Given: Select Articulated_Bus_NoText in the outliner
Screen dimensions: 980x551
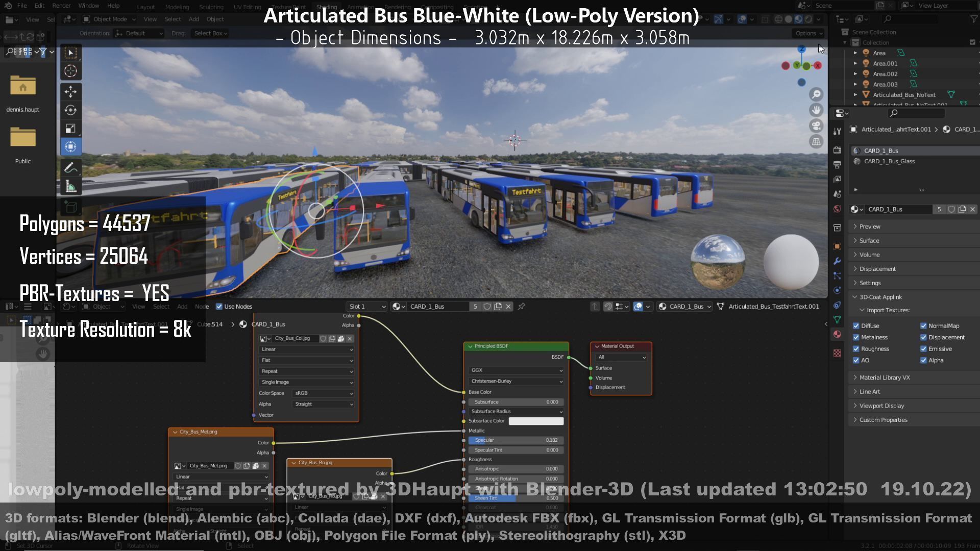Looking at the screenshot, I should point(903,95).
